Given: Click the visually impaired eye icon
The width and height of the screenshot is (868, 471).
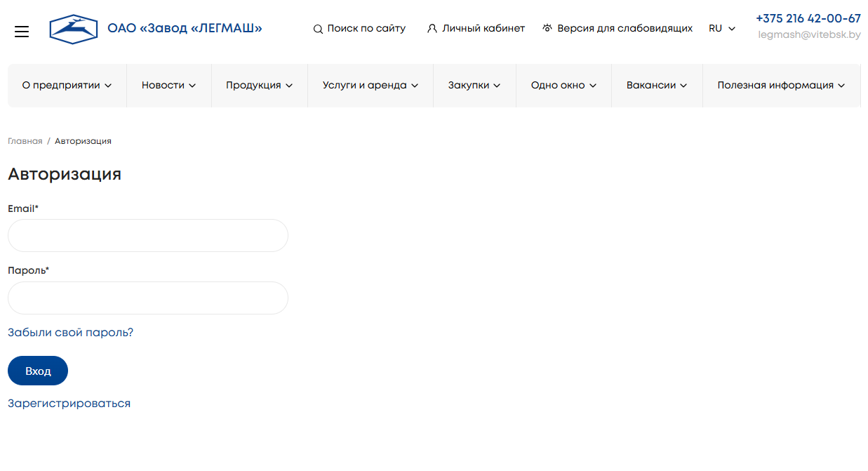Looking at the screenshot, I should pos(547,28).
